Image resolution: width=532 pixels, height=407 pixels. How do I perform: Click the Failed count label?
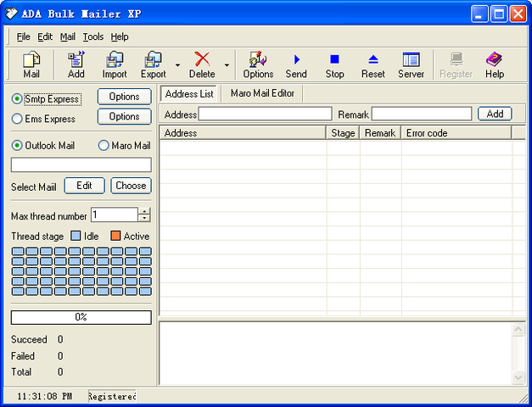(x=23, y=356)
